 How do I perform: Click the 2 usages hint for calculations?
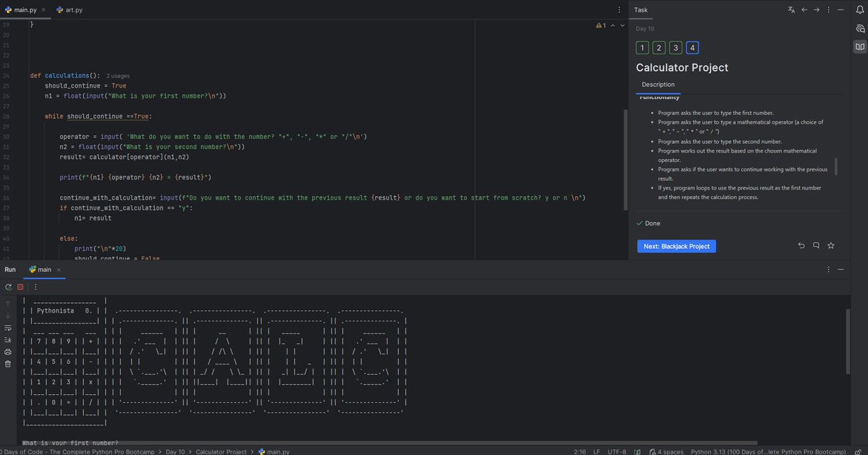coord(118,76)
